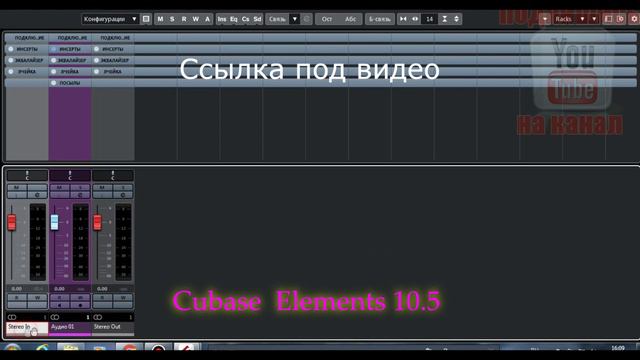Click the Stereo Out red fader handle
The width and height of the screenshot is (640, 360).
[98, 222]
